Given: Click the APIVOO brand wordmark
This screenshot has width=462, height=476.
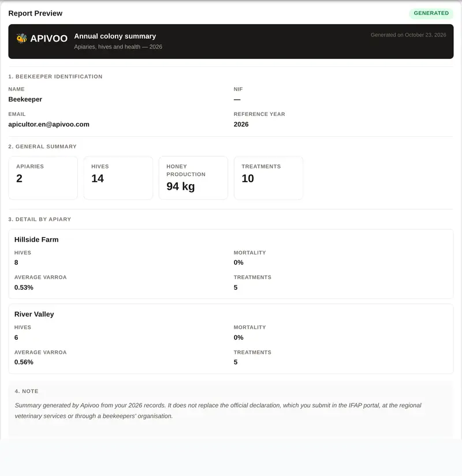Looking at the screenshot, I should click(x=49, y=39).
